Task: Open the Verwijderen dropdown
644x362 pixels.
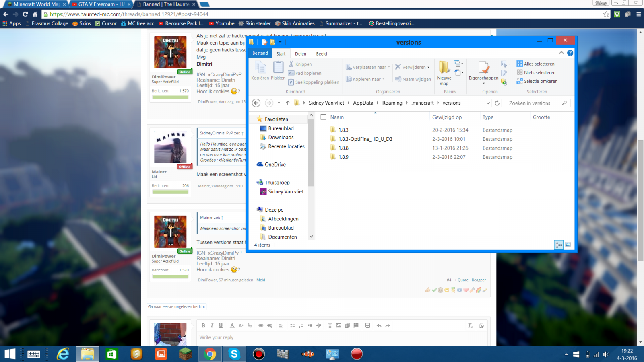Action: click(413, 67)
